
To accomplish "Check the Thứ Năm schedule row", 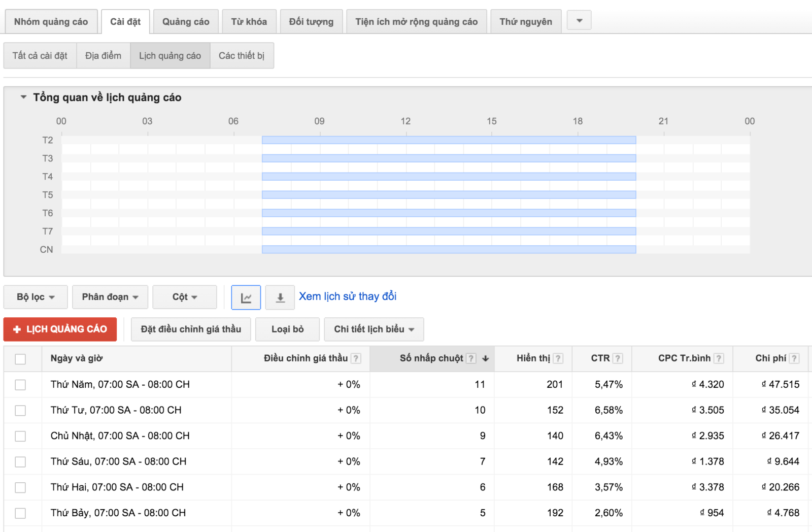I will [x=21, y=384].
